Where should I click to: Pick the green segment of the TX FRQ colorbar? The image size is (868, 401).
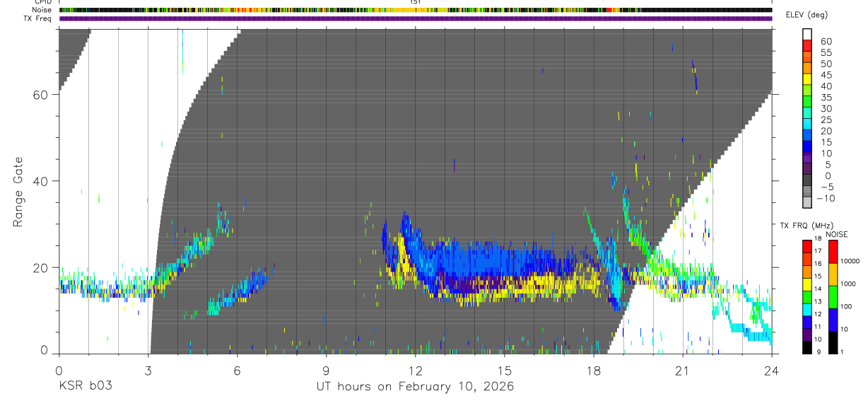807,296
